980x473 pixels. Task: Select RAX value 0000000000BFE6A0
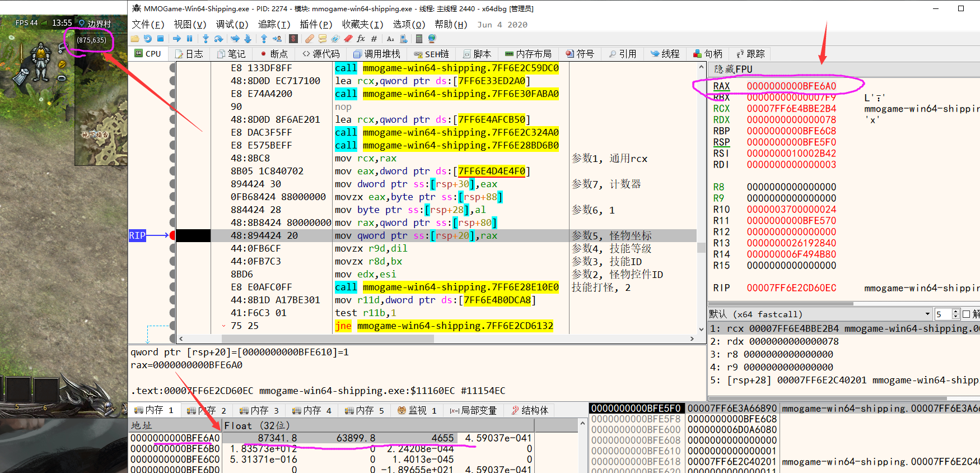(791, 86)
